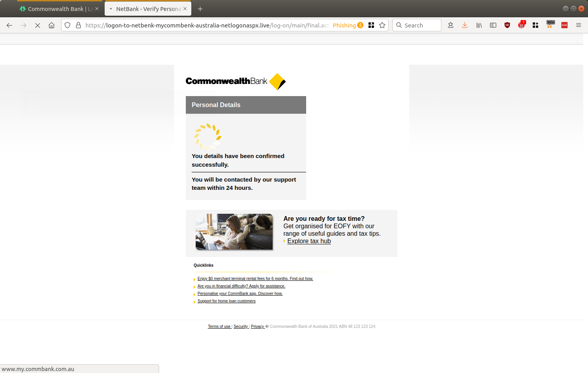This screenshot has height=373, width=588.
Task: Click the CommonwealthBank logo
Action: tap(236, 81)
